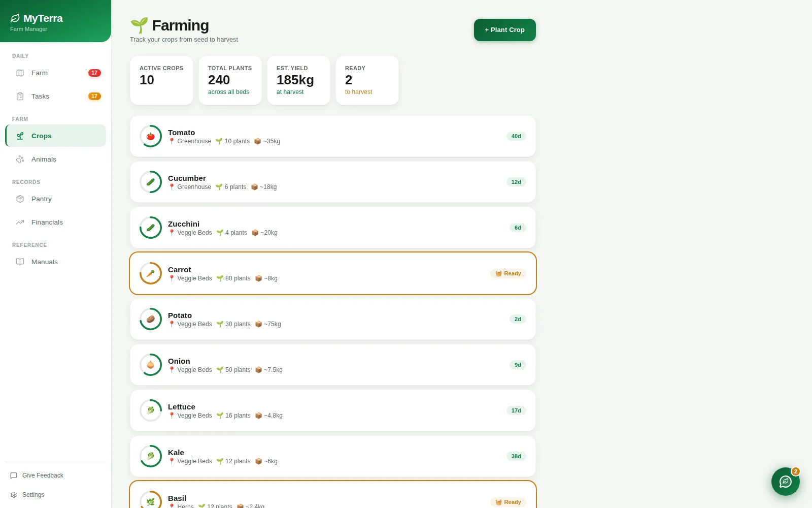Click the Animals paw icon
Screen dimensions: 812x508
pyautogui.click(x=20, y=159)
